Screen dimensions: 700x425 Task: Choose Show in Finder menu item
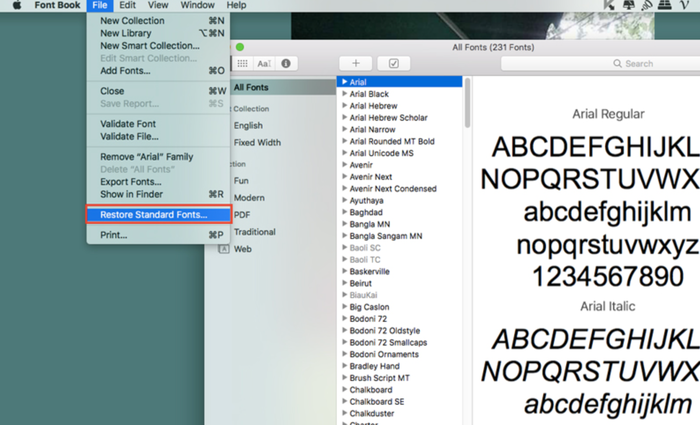point(159,194)
